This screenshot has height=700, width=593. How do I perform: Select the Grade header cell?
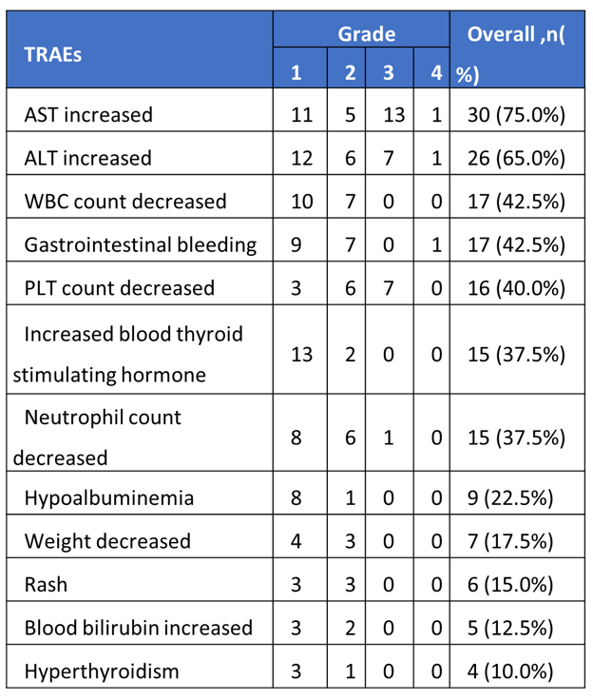click(x=361, y=29)
